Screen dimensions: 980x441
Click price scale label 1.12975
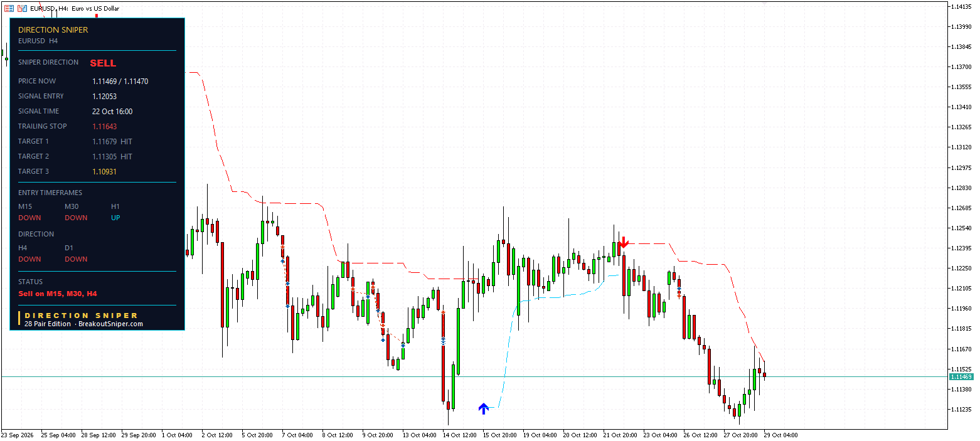click(x=961, y=167)
